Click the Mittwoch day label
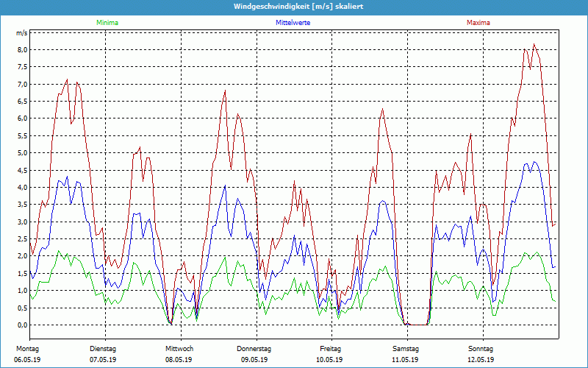The image size is (588, 368). click(179, 349)
